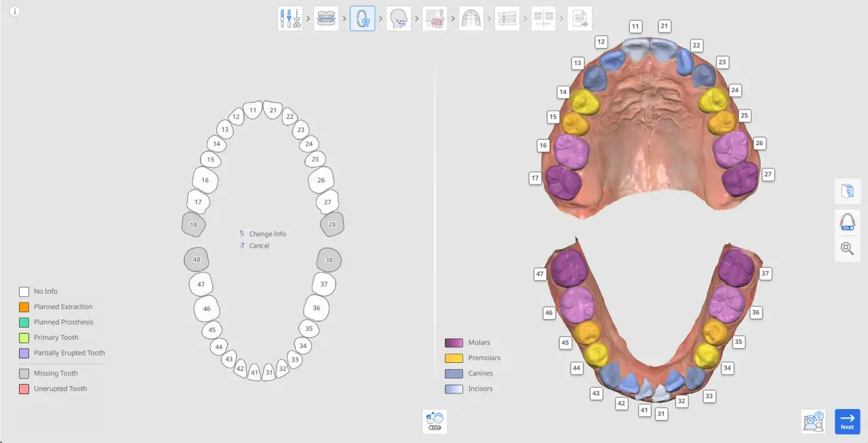Open the arch form analysis step
This screenshot has height=443, width=868.
click(471, 18)
